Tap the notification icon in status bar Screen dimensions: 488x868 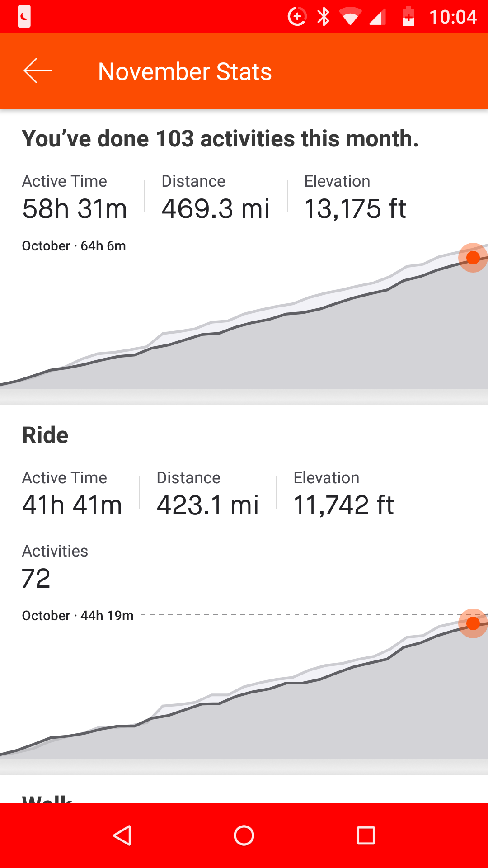[24, 17]
